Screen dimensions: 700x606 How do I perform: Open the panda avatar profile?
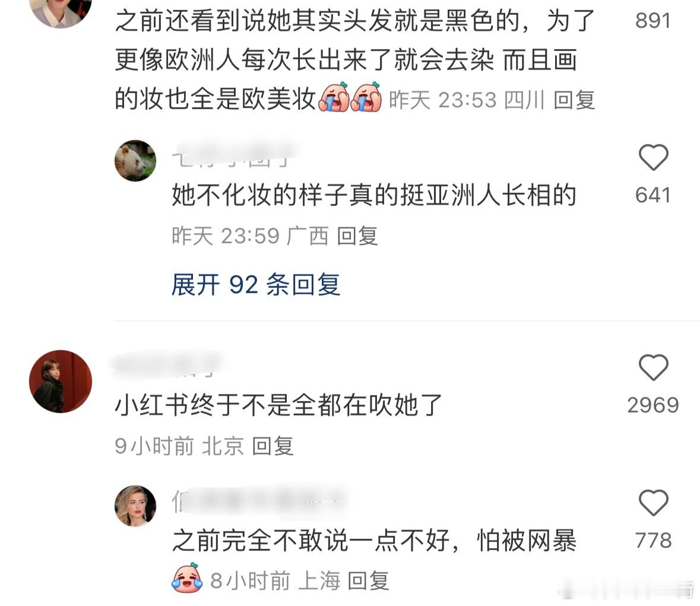tap(135, 161)
